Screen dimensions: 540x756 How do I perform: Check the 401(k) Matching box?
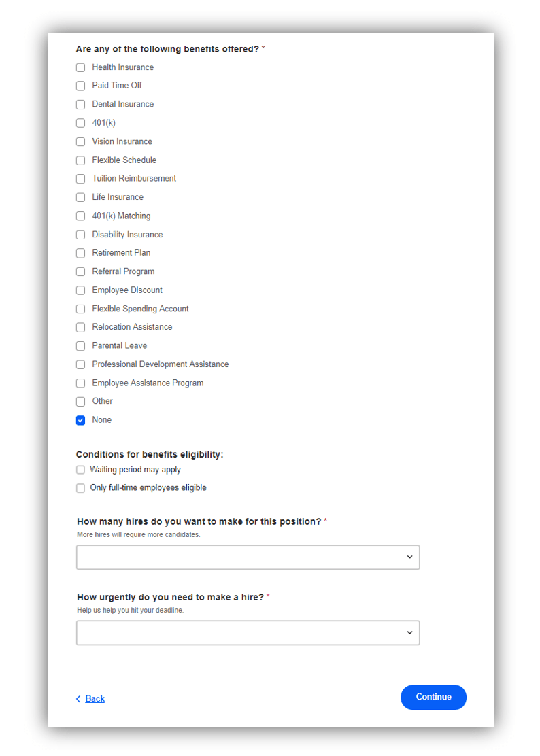click(x=80, y=216)
